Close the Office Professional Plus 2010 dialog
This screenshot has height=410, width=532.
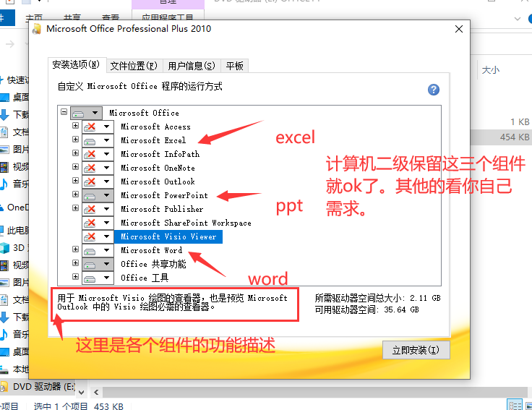coord(459,29)
